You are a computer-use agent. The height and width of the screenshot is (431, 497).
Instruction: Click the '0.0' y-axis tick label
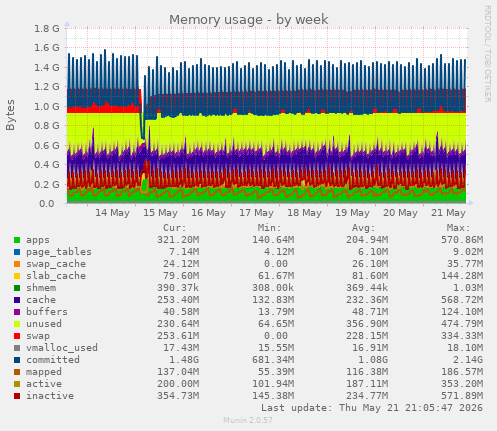coord(47,204)
